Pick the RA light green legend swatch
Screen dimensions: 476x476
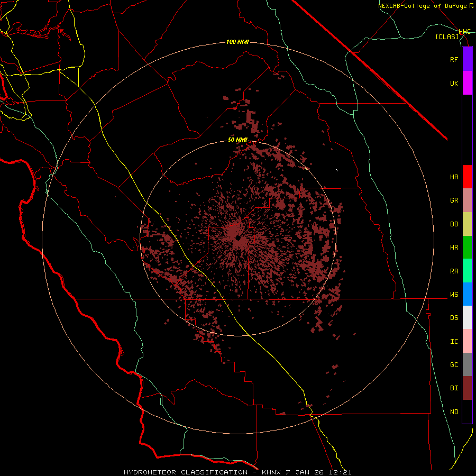[x=467, y=271]
